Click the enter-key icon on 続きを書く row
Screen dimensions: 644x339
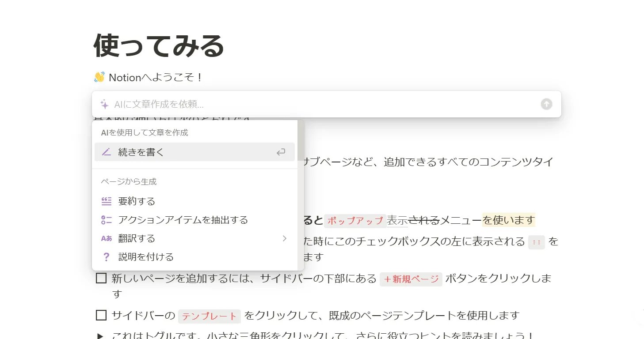coord(281,152)
